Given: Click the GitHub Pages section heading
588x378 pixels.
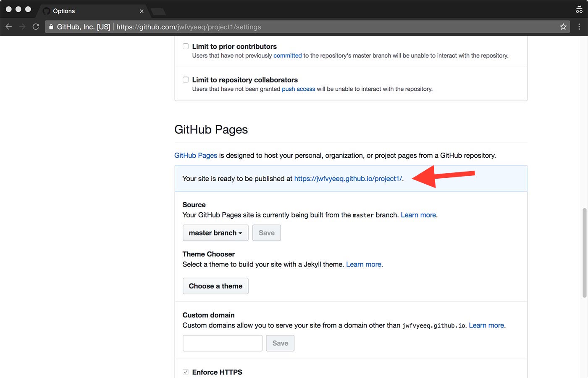Looking at the screenshot, I should [x=211, y=130].
